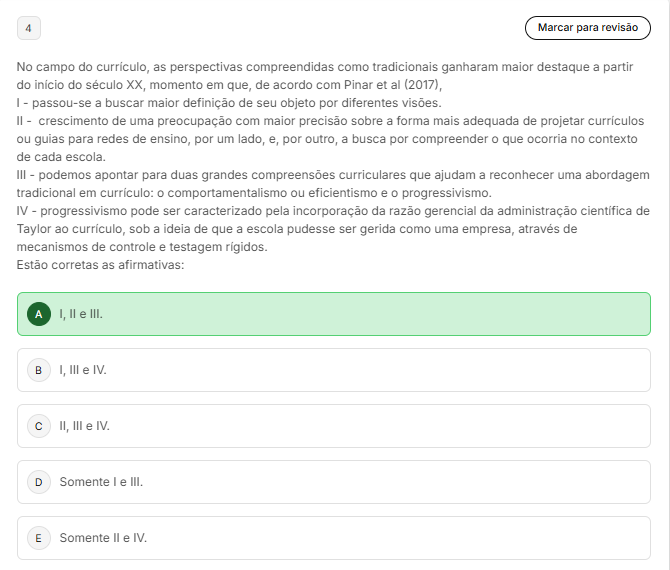The width and height of the screenshot is (670, 570).
Task: Click empty area right of option A text
Action: (x=376, y=314)
